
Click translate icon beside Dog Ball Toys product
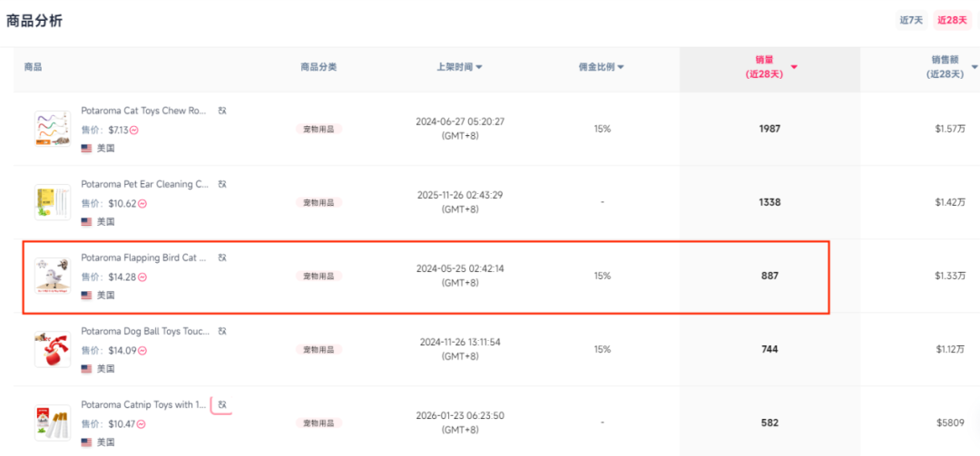(222, 331)
